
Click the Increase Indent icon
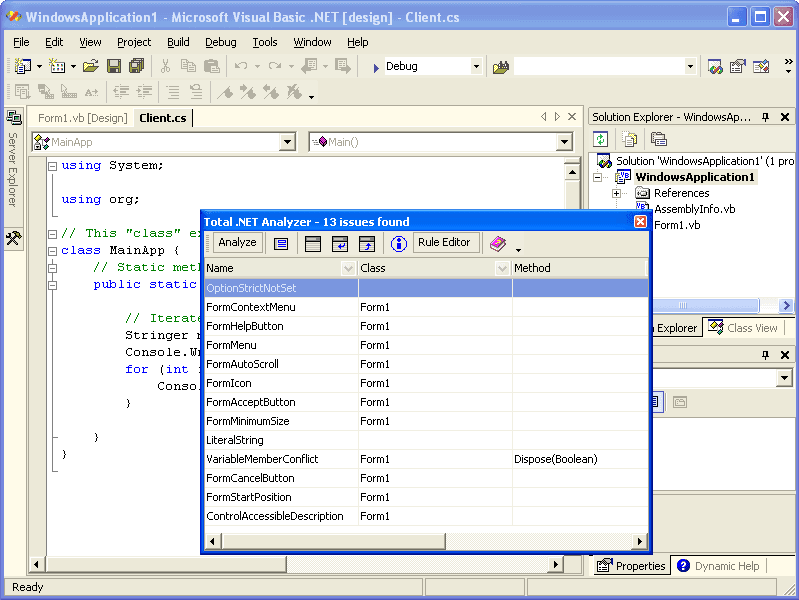145,92
